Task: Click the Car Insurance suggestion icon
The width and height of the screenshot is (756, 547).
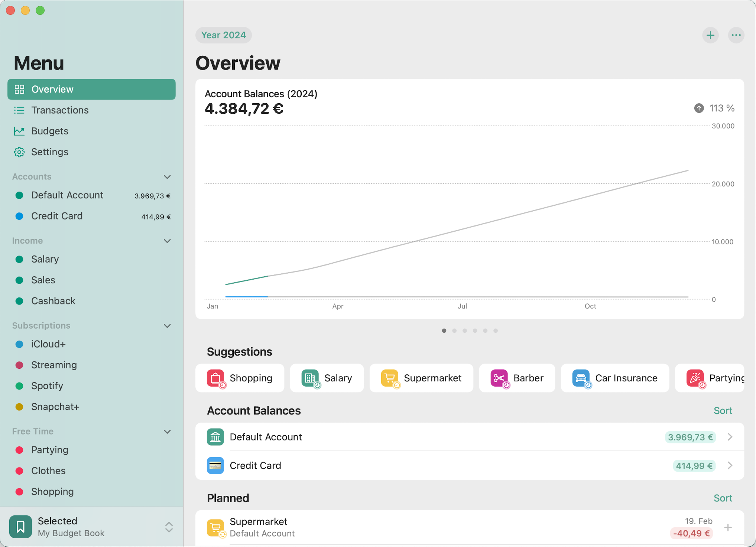Action: click(581, 378)
